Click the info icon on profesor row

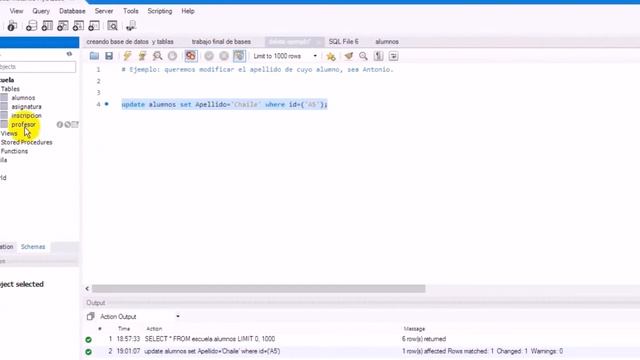(x=60, y=124)
